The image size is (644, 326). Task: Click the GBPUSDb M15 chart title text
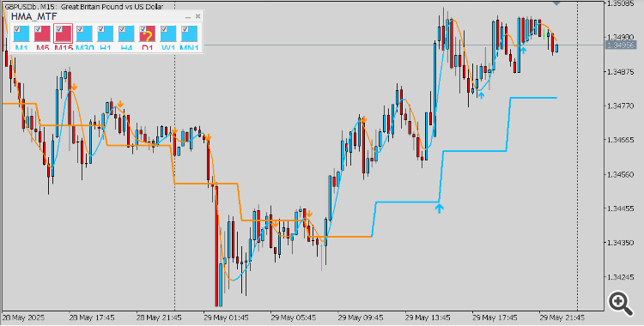(84, 7)
